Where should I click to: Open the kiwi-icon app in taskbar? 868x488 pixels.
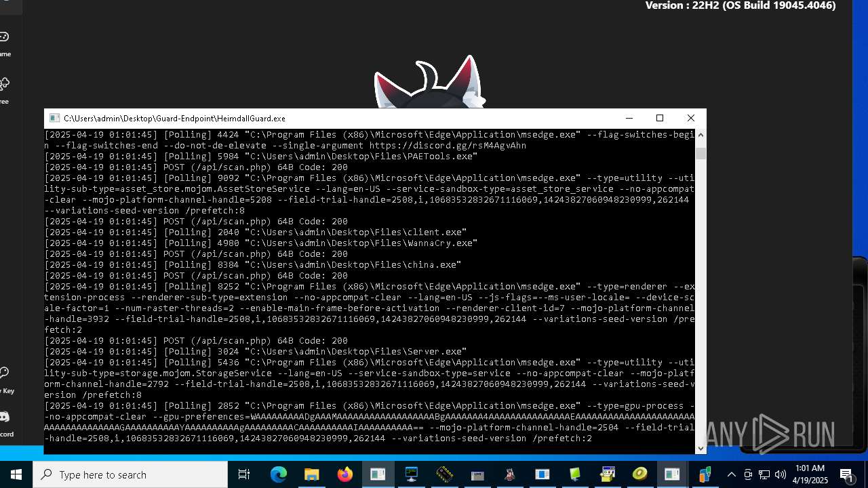tap(640, 474)
